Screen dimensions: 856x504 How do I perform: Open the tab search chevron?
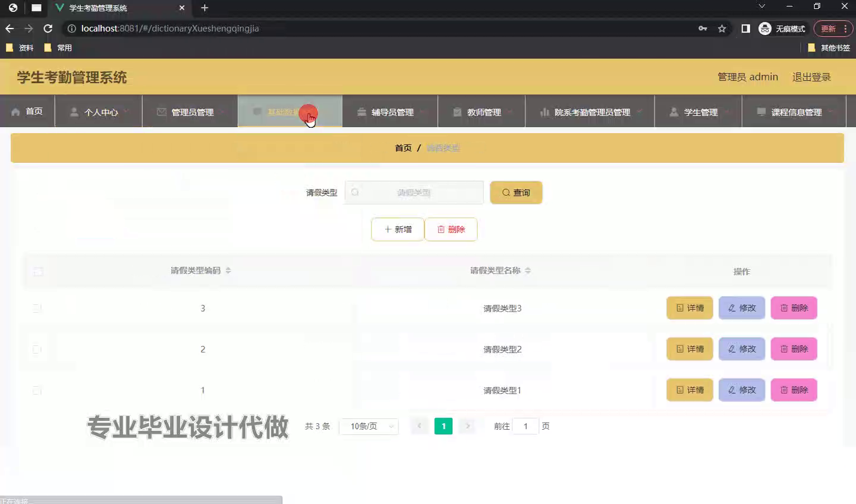(x=761, y=6)
